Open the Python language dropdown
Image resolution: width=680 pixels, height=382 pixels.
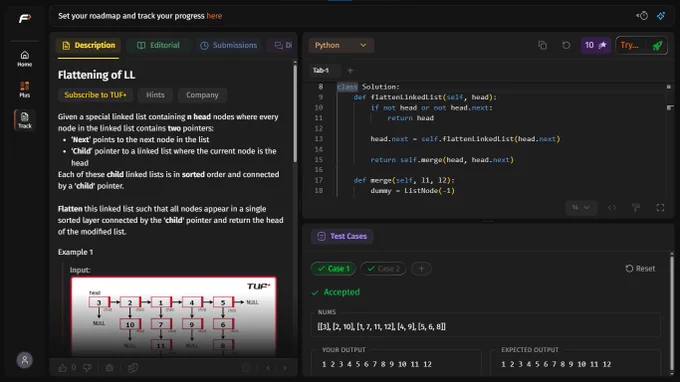click(341, 45)
